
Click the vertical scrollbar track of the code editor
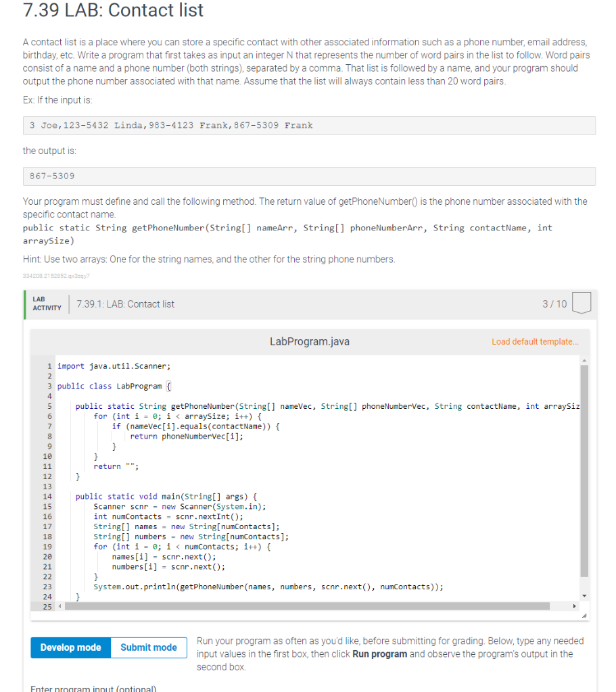(x=583, y=473)
